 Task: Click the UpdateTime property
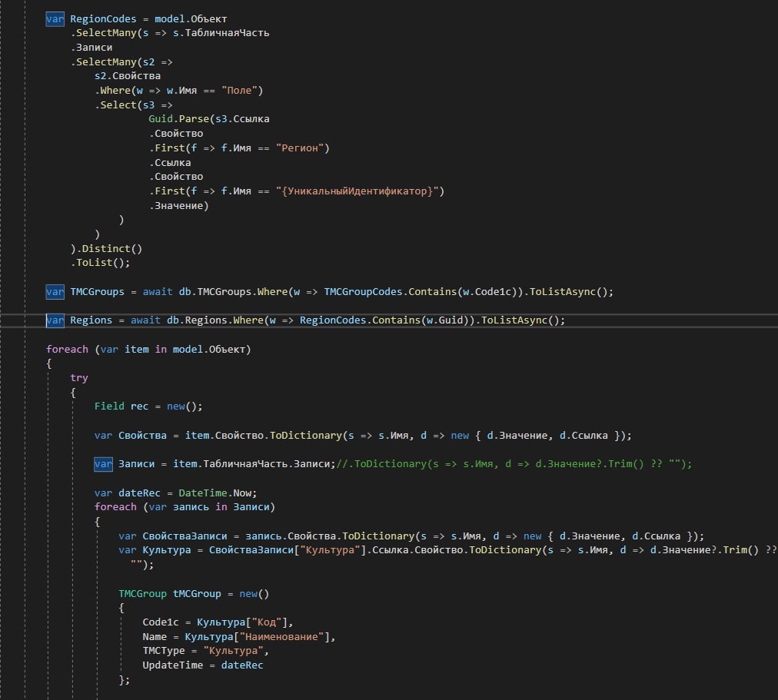[x=173, y=665]
